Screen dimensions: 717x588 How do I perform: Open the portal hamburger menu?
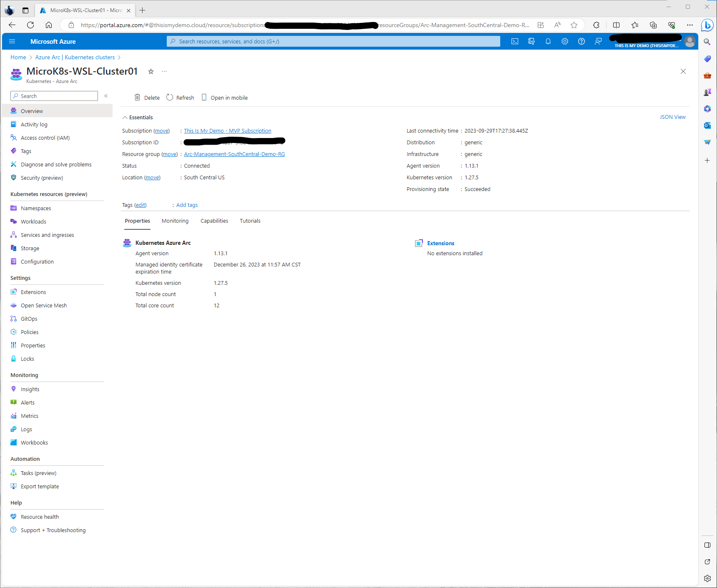[x=12, y=41]
